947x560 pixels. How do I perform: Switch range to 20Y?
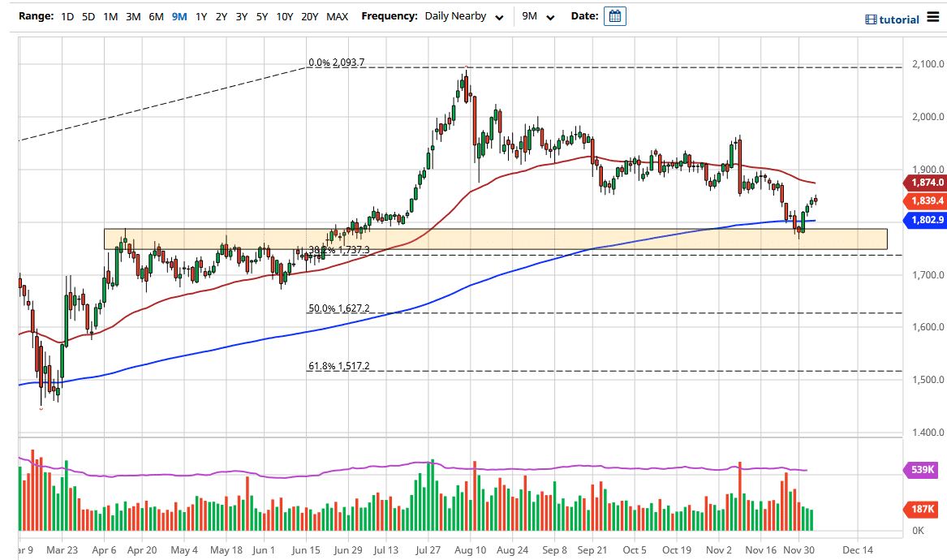(309, 16)
